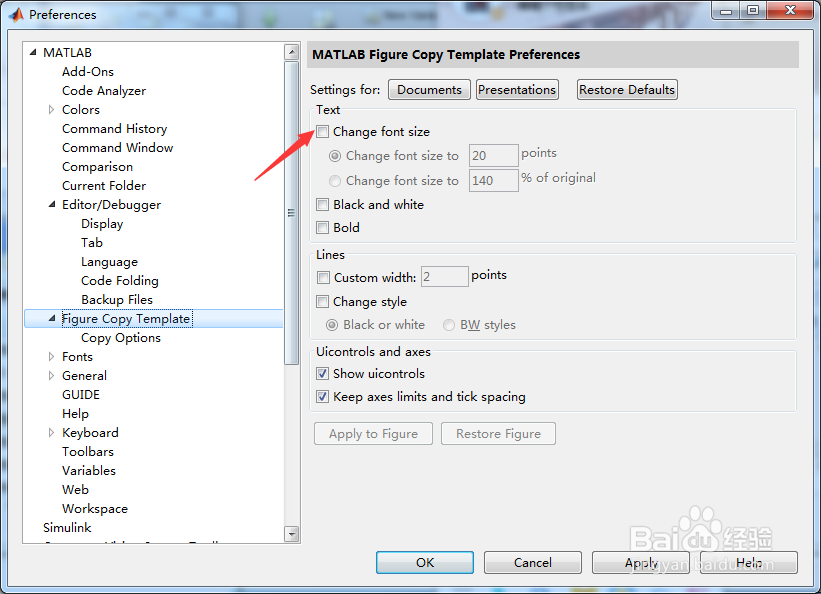
Task: Select Tab under Editor/Debugger
Action: click(92, 243)
